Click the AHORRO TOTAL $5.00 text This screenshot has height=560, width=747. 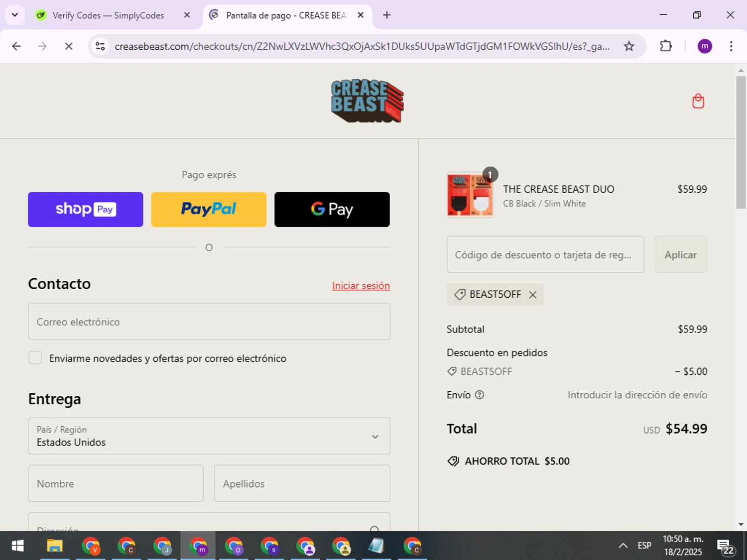point(517,461)
